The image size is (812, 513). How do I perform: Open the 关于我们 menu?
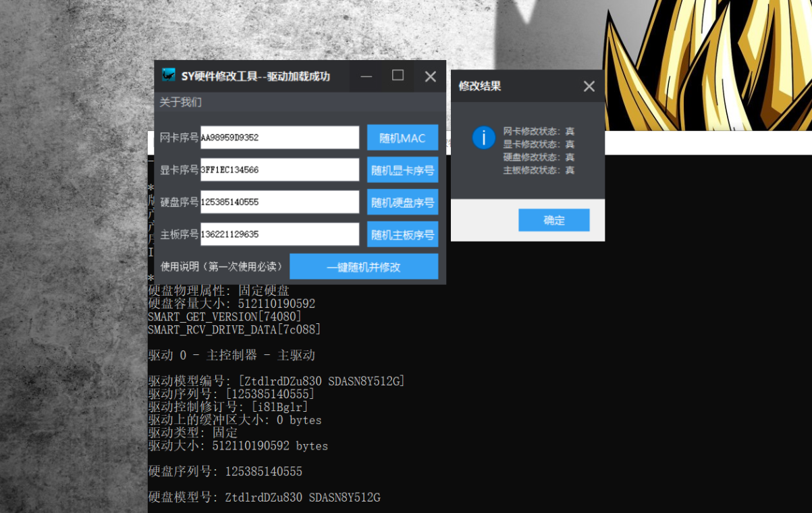[180, 103]
